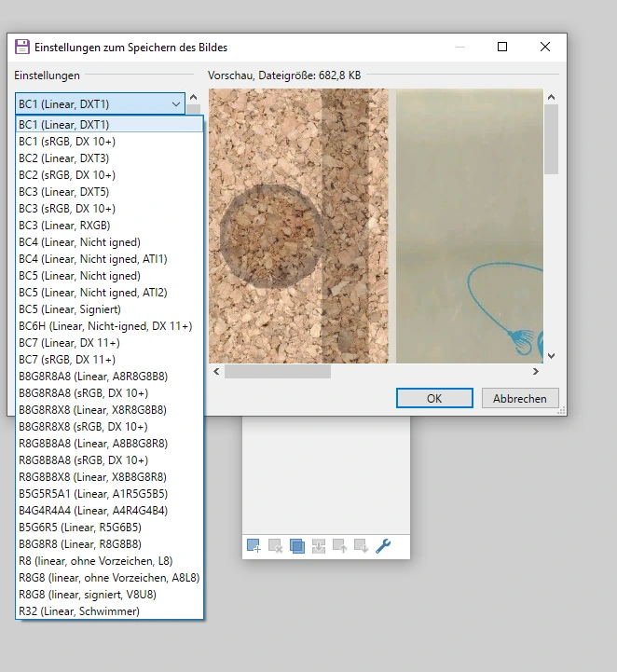The image size is (617, 672).
Task: Open Layer Properties with the wrench icon
Action: (x=382, y=546)
